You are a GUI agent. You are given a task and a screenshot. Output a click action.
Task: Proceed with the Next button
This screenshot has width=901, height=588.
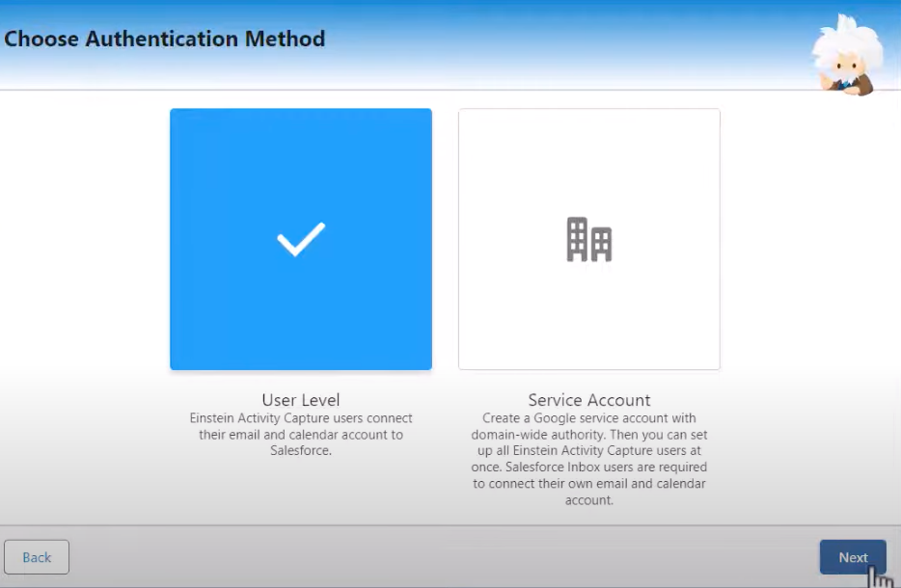[853, 557]
